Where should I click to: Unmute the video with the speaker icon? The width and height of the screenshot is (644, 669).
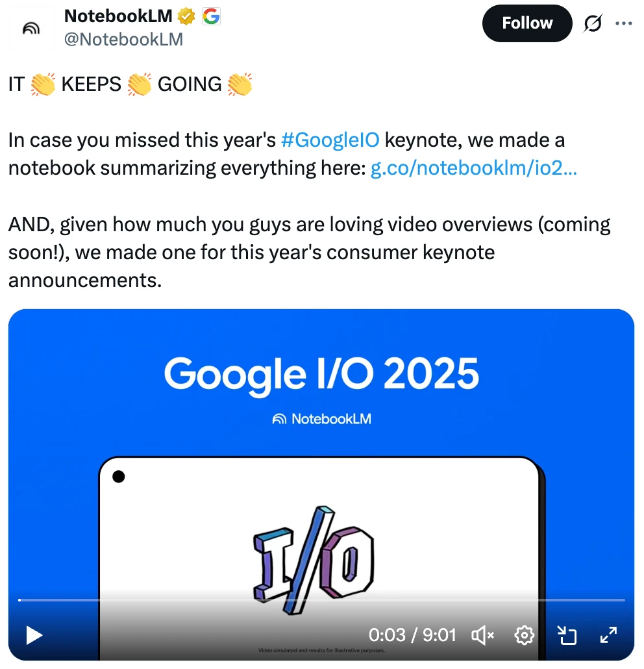coord(483,635)
